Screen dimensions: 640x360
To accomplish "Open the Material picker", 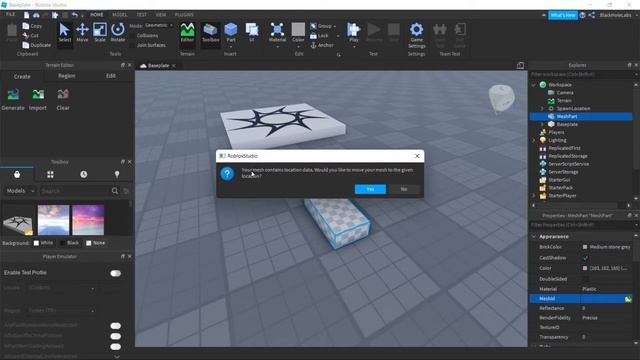I will click(277, 33).
